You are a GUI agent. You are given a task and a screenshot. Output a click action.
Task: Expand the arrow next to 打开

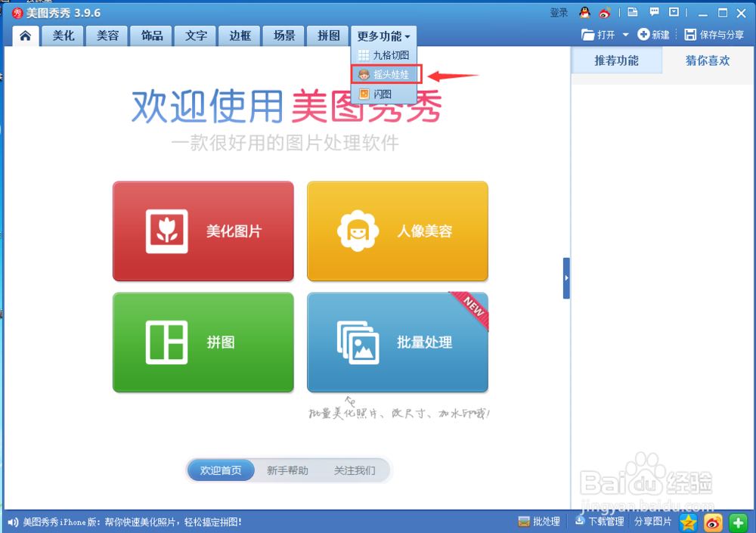pos(625,35)
